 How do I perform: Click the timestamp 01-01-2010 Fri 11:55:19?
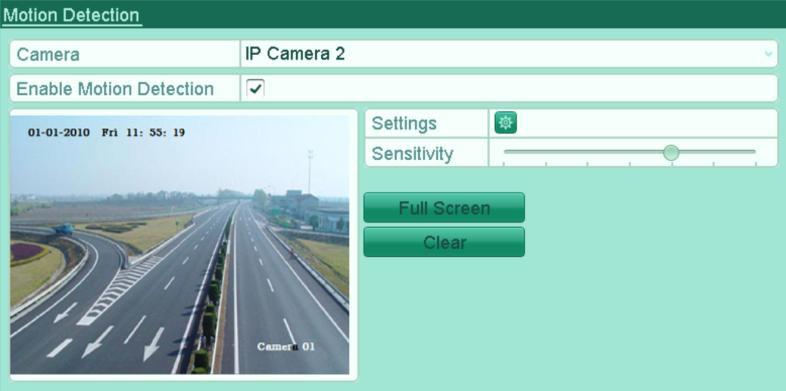point(106,133)
